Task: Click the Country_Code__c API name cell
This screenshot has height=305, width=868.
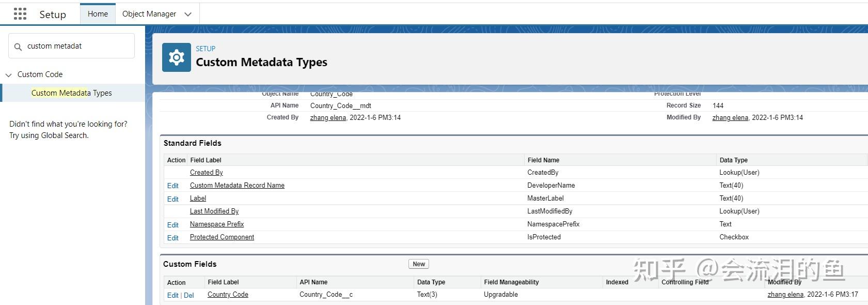Action: 326,295
